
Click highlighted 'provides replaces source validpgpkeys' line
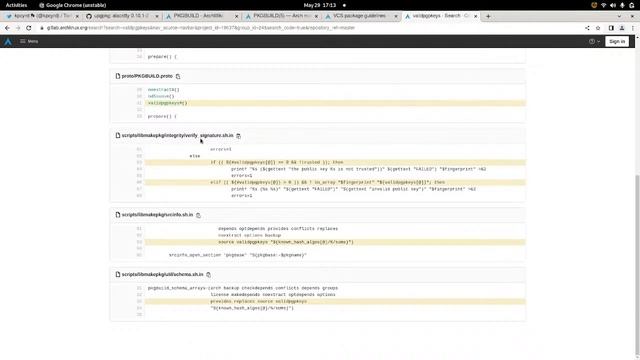point(335,301)
